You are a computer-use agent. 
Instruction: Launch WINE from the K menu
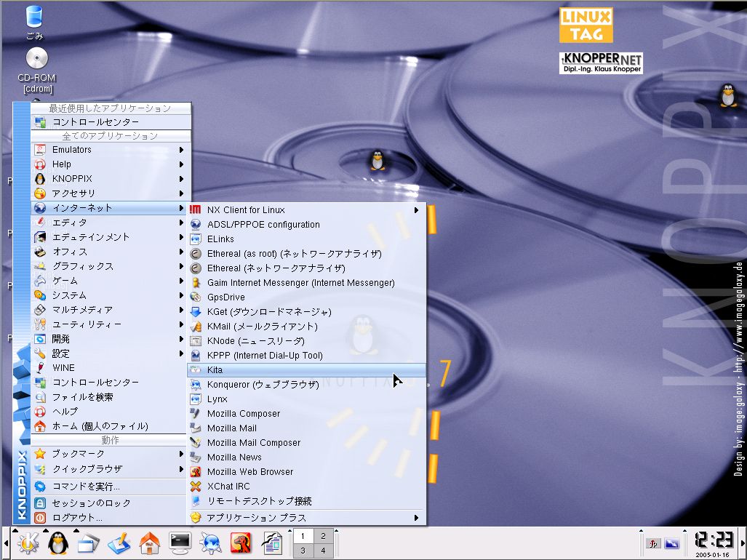tap(109, 367)
